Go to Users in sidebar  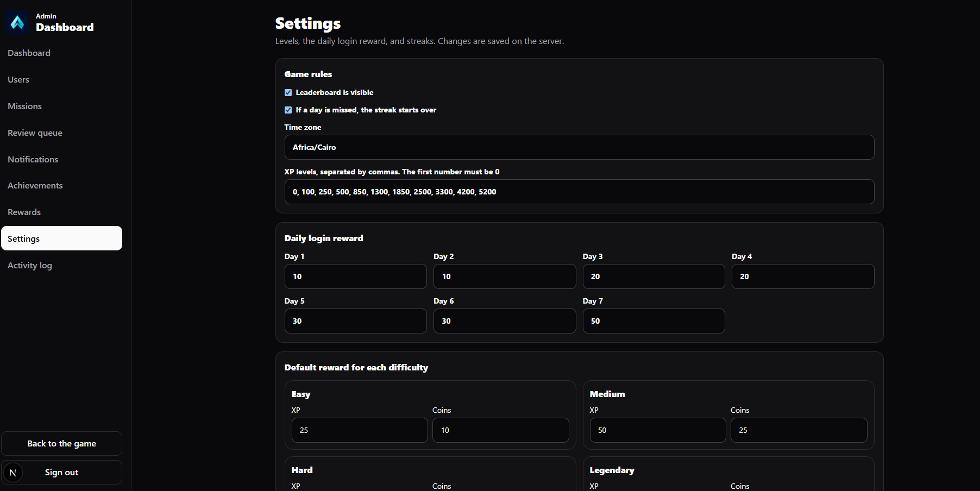61,80
